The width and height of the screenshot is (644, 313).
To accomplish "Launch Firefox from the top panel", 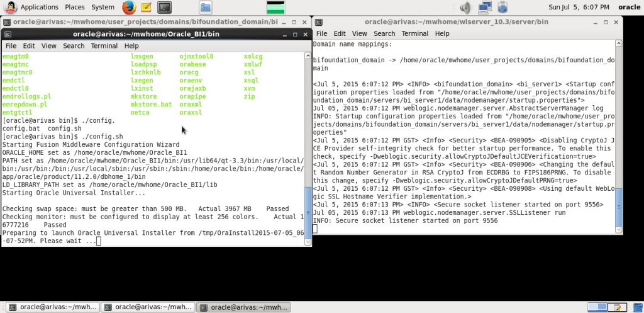I will (129, 7).
